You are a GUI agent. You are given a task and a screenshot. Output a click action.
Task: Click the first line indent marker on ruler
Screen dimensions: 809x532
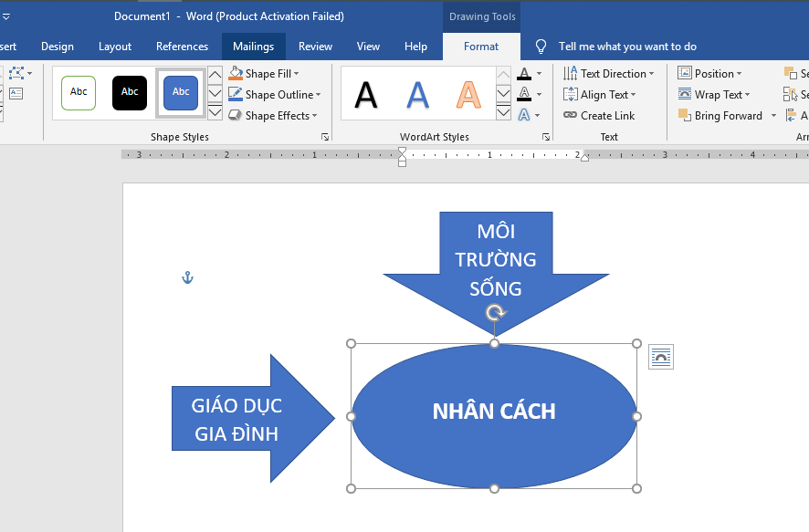click(x=402, y=151)
